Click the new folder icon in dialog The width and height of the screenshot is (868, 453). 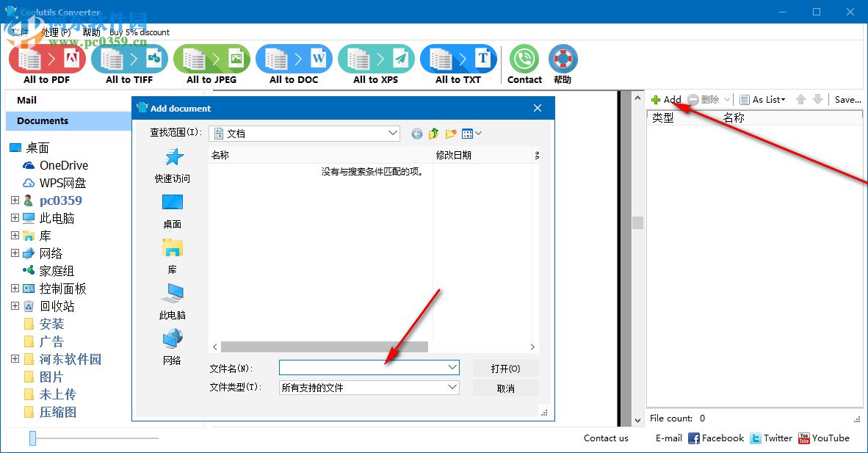click(450, 134)
